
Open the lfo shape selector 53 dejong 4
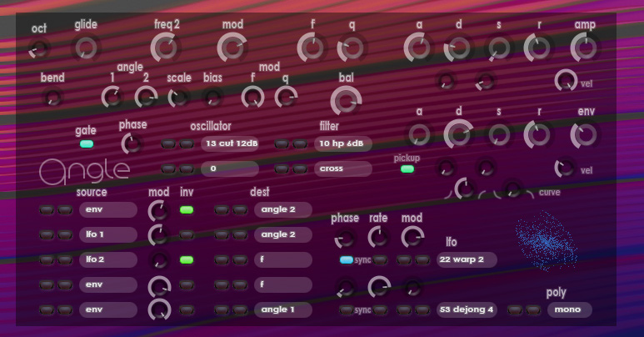coord(467,309)
